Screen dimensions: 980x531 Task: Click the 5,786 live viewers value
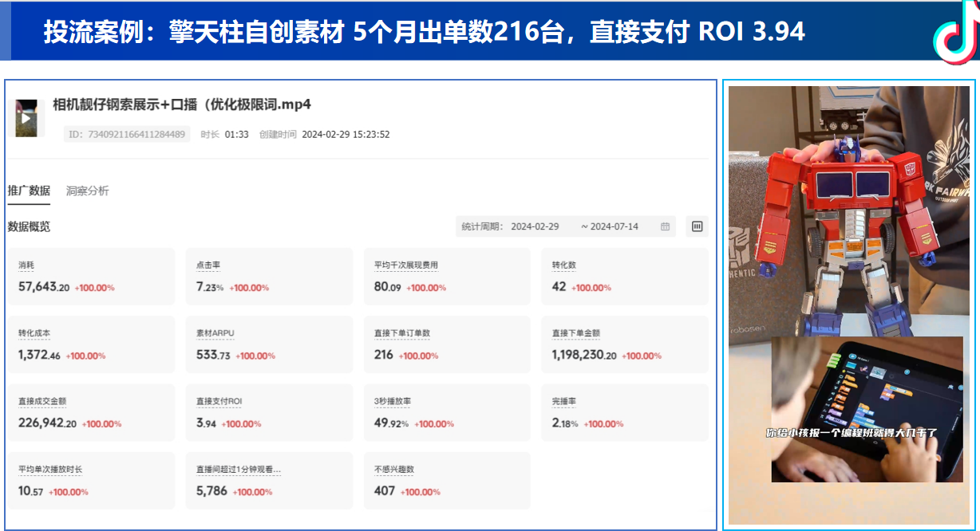click(x=211, y=490)
